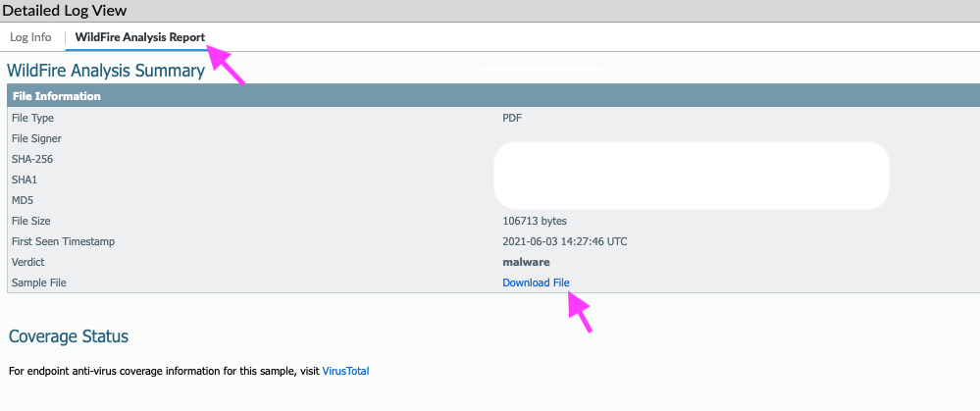Open the VirusTotal link

tap(345, 371)
